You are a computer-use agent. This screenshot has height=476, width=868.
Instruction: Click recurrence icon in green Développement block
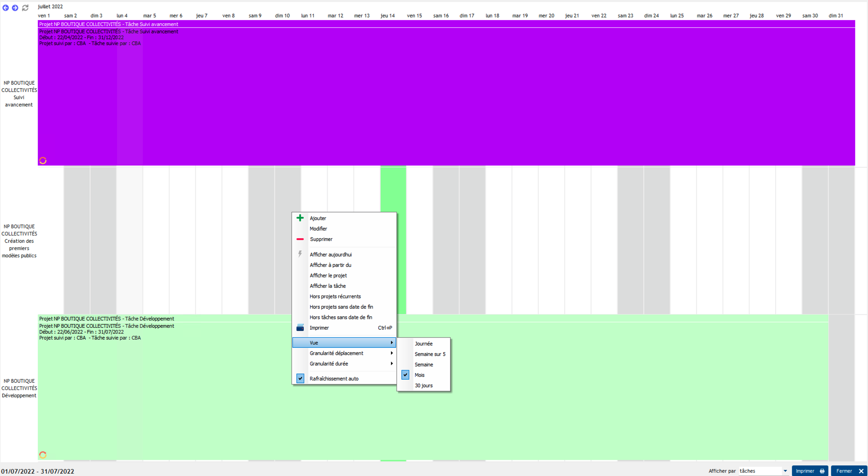43,455
